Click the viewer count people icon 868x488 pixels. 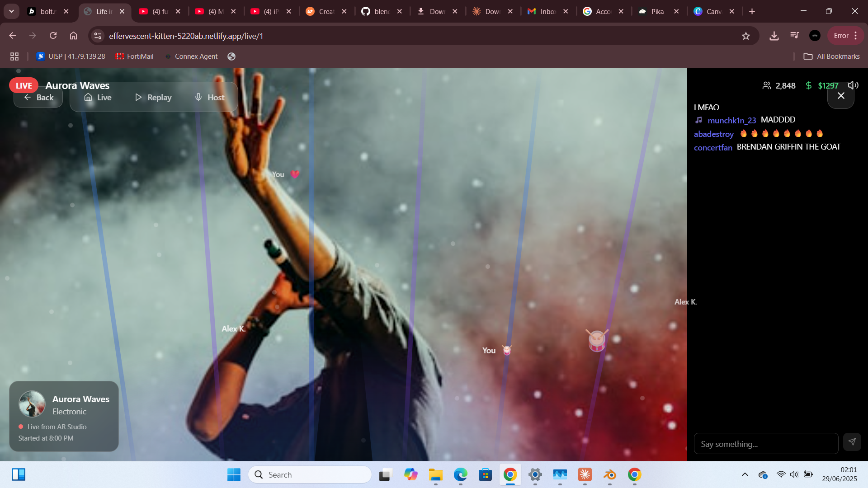(x=767, y=85)
